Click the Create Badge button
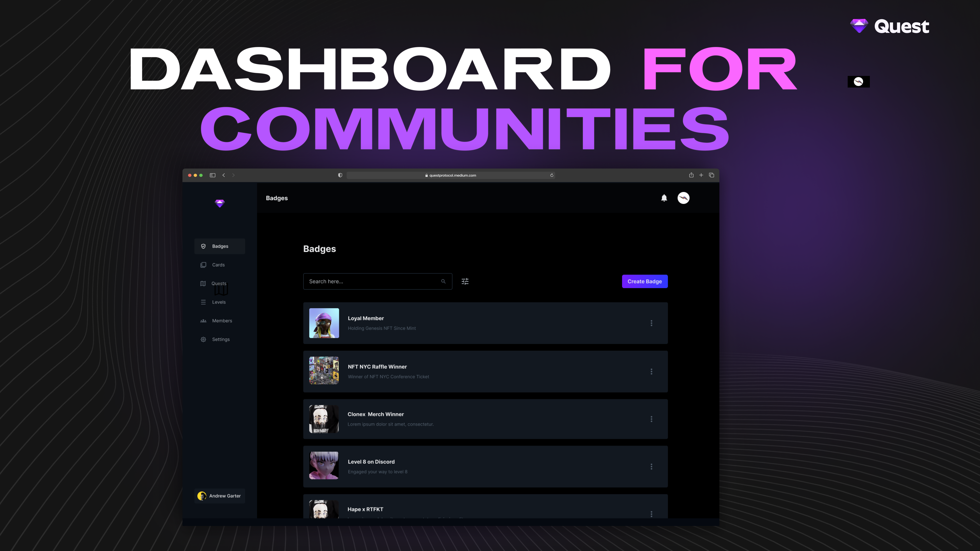Screen dimensions: 980x551 (x=644, y=281)
